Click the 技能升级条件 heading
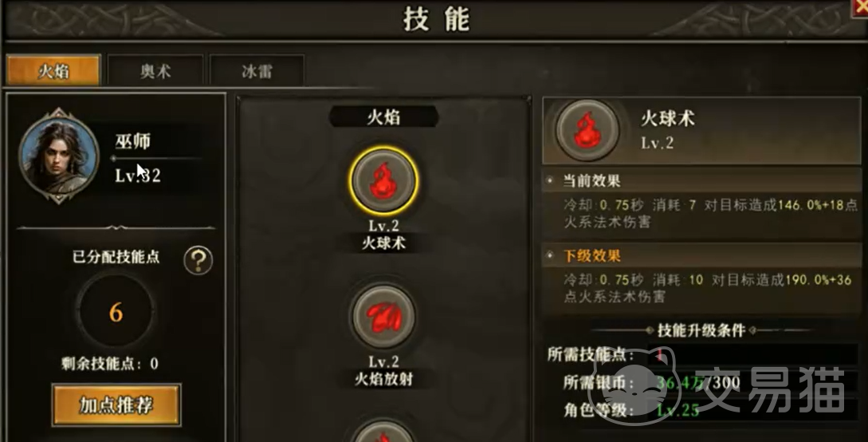This screenshot has height=442, width=868. pyautogui.click(x=701, y=330)
